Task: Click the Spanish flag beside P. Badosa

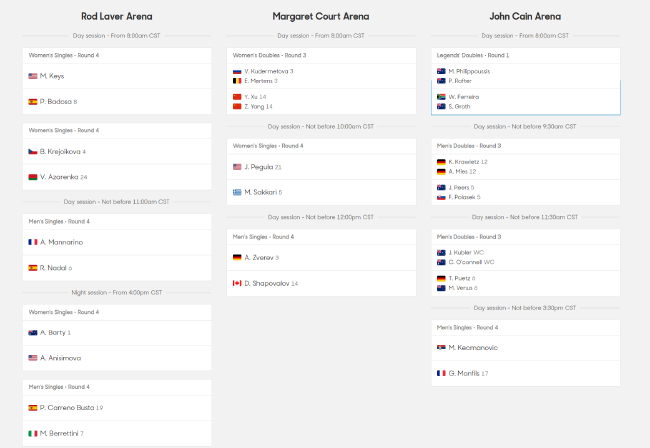Action: pyautogui.click(x=32, y=101)
